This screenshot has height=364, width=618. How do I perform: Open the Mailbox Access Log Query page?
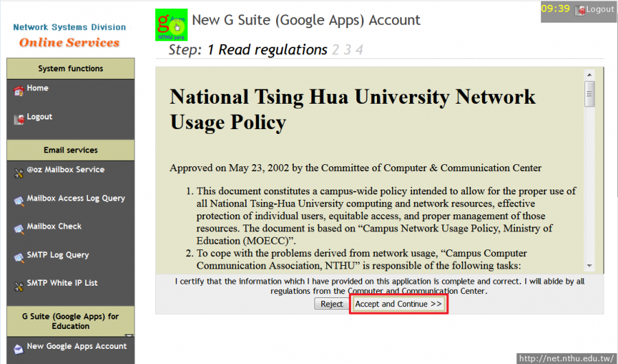pyautogui.click(x=76, y=198)
